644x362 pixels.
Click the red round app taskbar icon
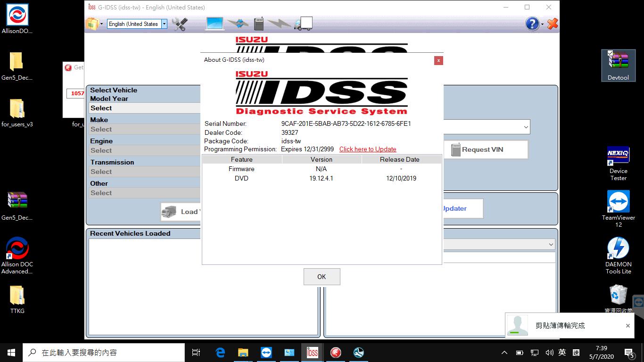coord(336,353)
